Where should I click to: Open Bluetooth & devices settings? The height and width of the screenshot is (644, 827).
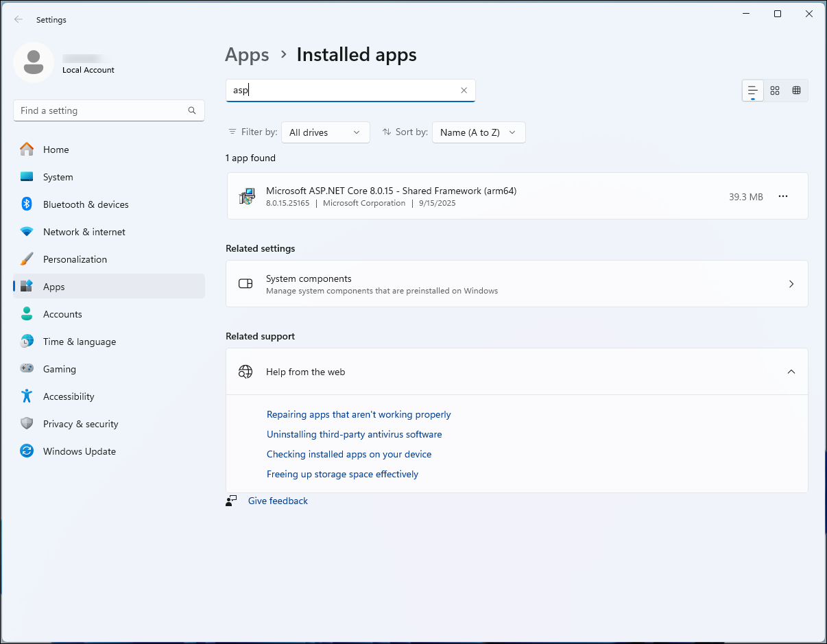[x=86, y=204]
